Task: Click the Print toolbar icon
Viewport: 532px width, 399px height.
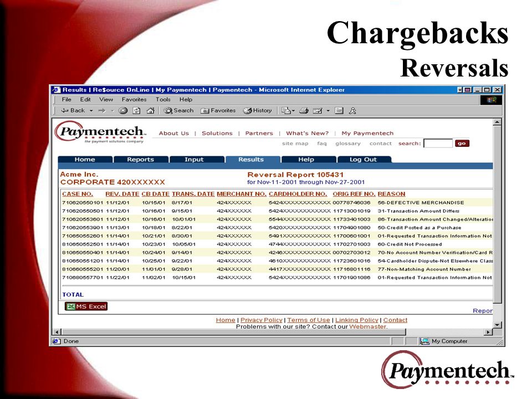Action: 304,111
